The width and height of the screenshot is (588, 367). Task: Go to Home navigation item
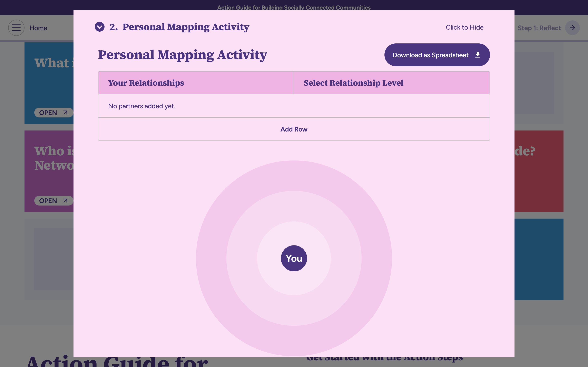tap(38, 28)
